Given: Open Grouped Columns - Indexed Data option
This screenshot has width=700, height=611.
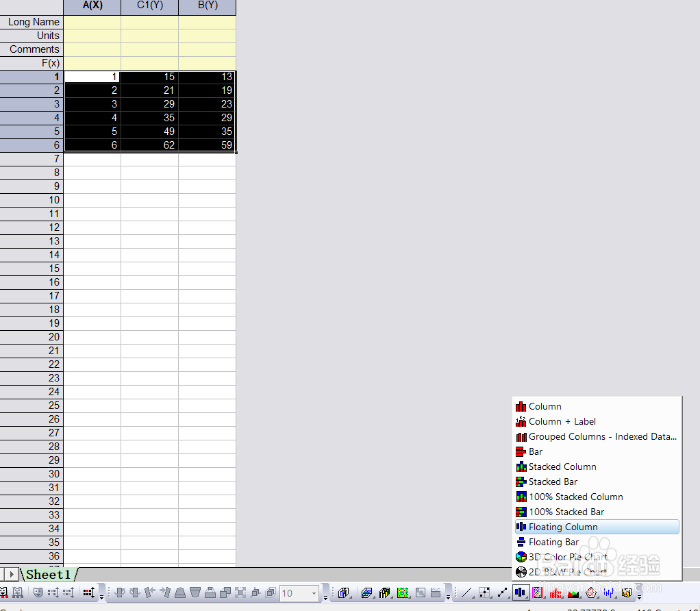Looking at the screenshot, I should (x=597, y=436).
